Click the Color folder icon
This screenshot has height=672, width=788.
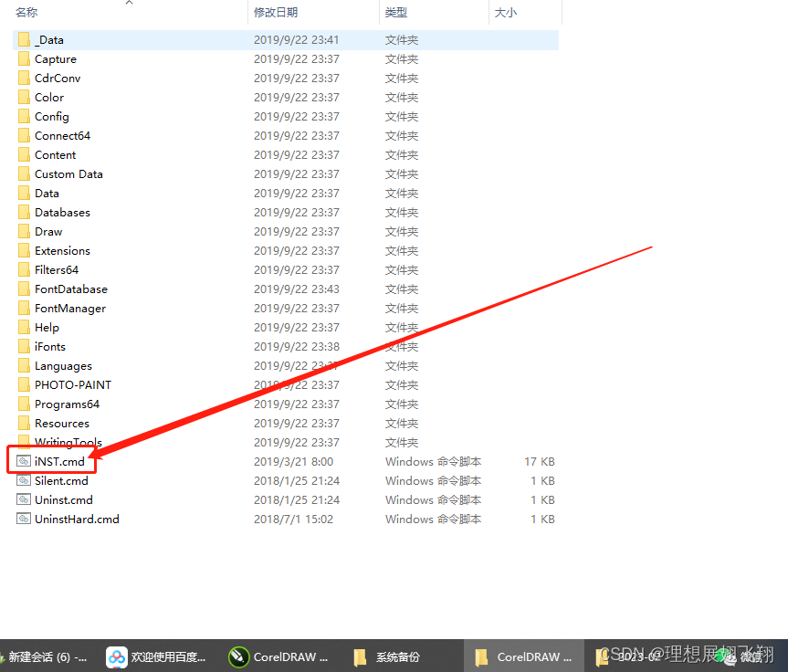pos(24,97)
